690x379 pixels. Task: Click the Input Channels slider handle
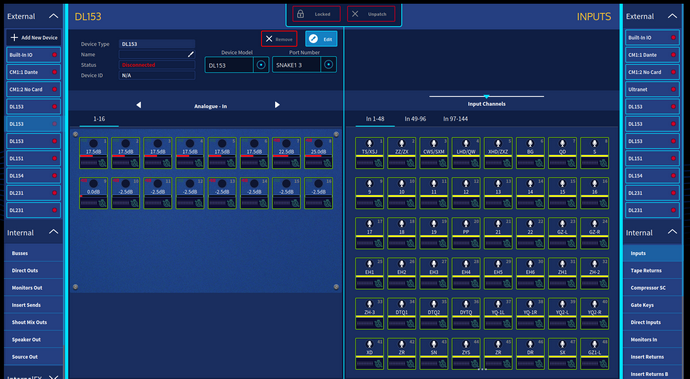click(x=486, y=96)
